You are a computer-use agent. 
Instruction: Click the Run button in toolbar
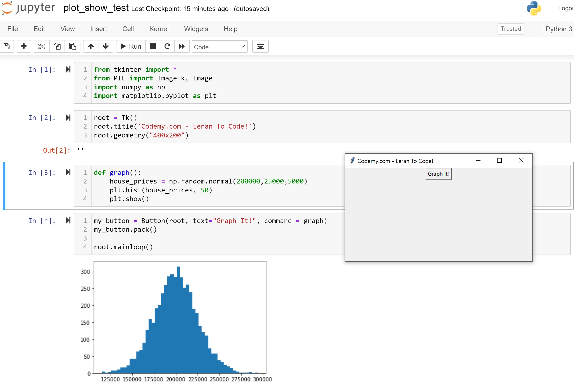[x=131, y=46]
